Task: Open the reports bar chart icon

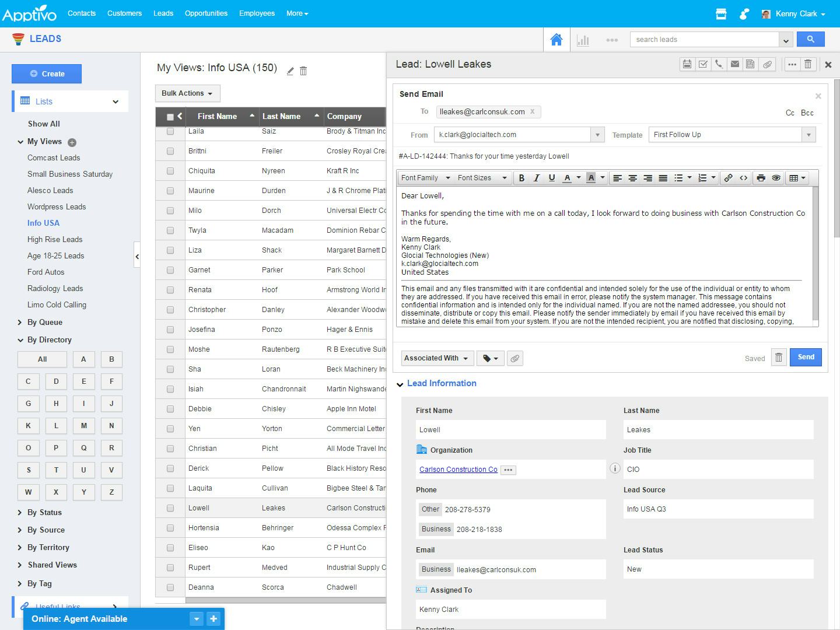Action: 583,40
